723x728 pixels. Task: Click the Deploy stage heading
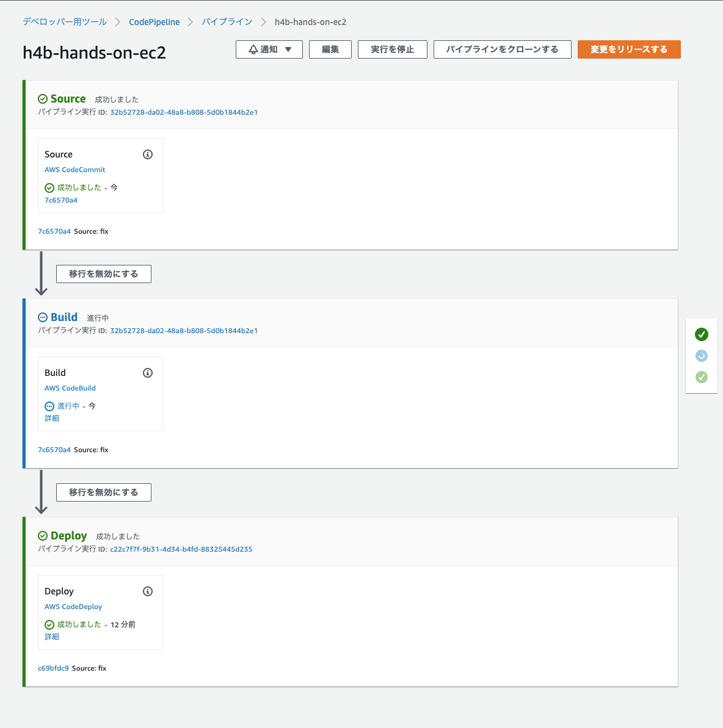click(69, 536)
